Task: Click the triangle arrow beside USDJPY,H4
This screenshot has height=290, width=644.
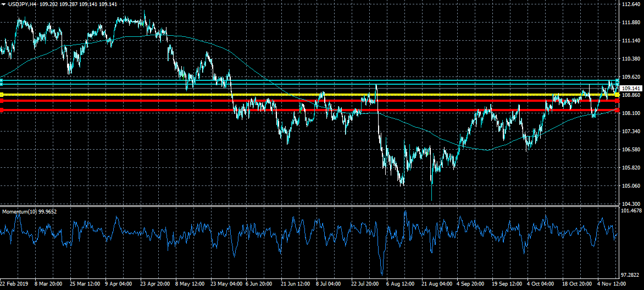Action: (x=3, y=4)
